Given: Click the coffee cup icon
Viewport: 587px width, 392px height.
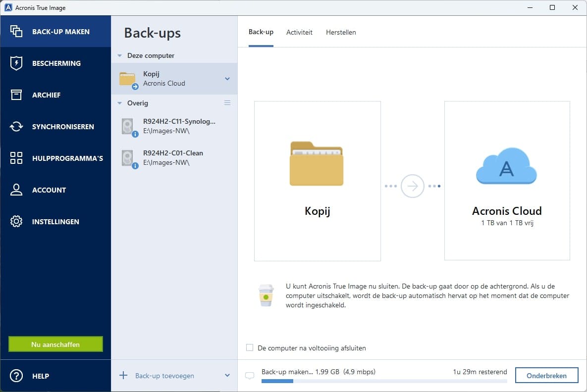Looking at the screenshot, I should 266,295.
